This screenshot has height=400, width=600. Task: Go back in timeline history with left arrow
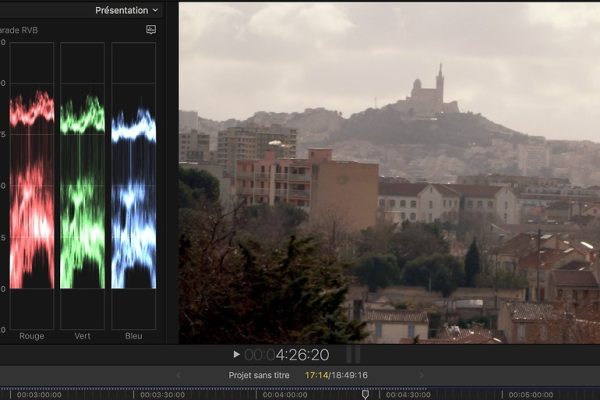(178, 376)
